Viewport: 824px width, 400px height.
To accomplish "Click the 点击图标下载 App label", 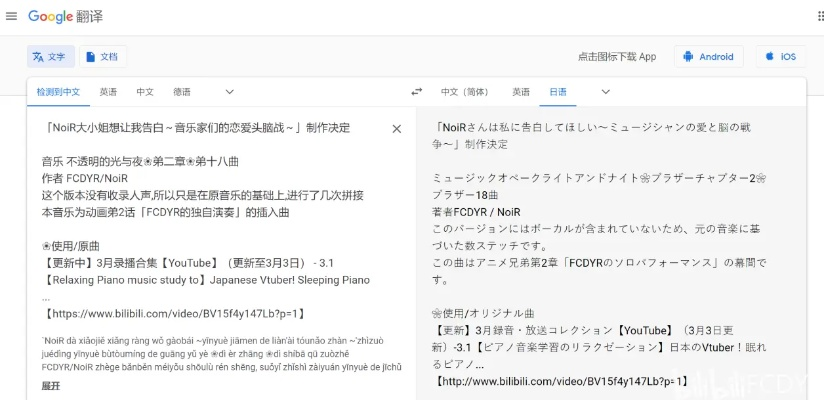I will point(617,57).
